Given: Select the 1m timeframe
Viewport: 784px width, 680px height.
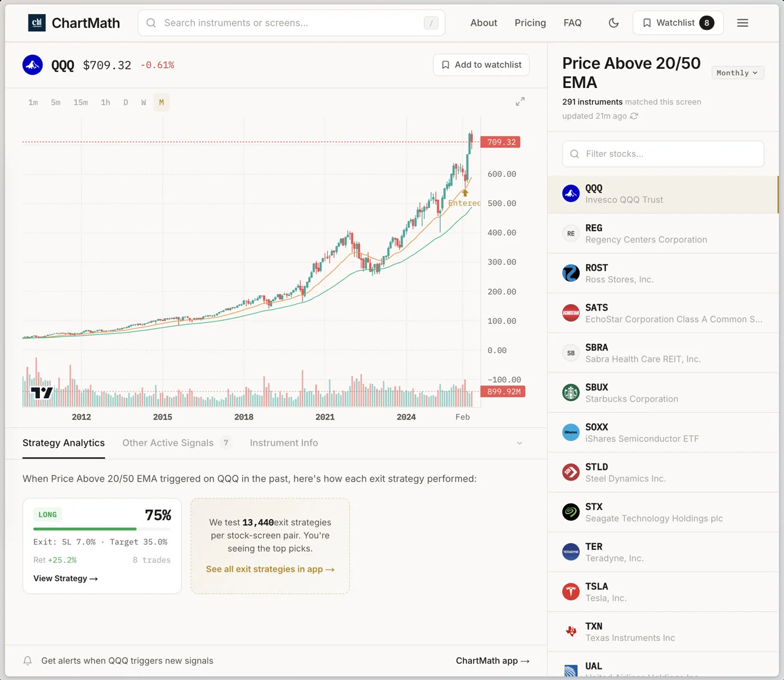Looking at the screenshot, I should tap(33, 103).
